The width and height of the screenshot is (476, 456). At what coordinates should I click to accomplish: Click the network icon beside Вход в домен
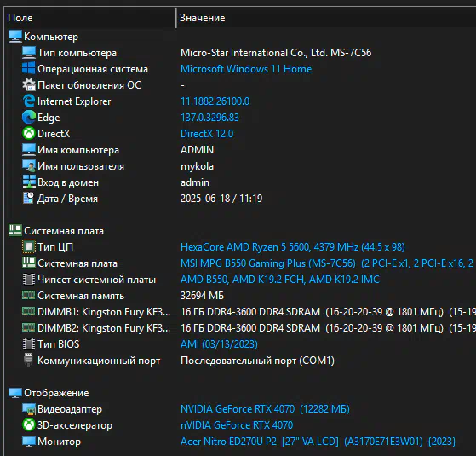tap(29, 182)
